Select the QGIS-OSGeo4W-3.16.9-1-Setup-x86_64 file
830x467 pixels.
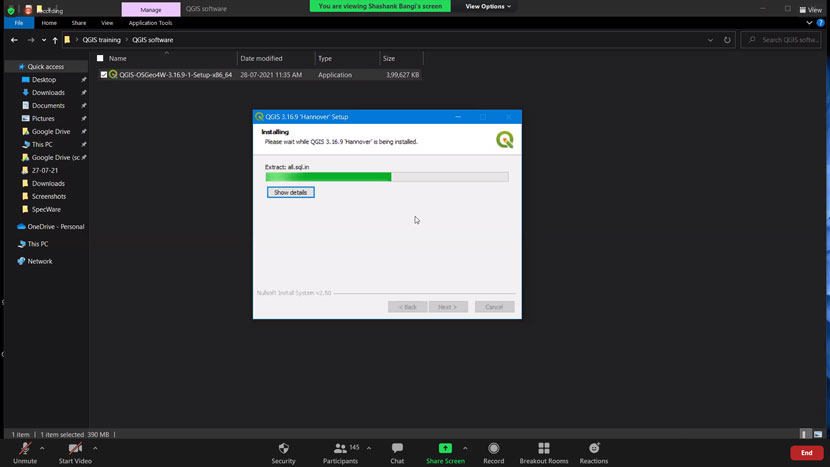point(175,75)
